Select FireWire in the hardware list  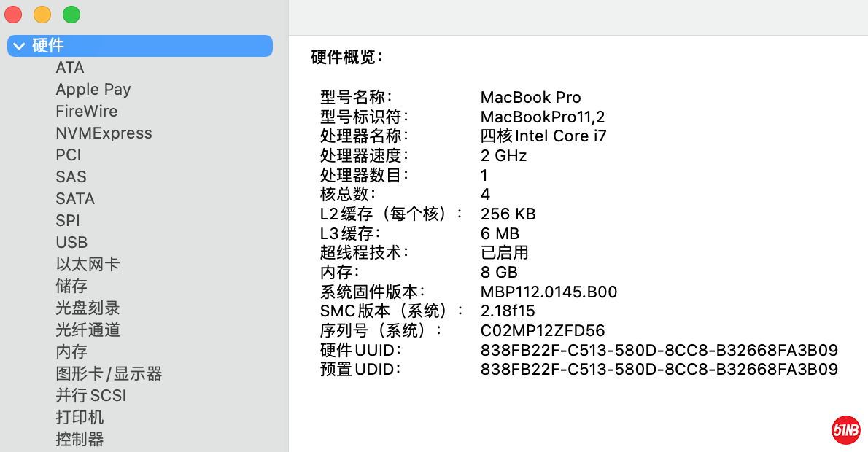(x=86, y=112)
